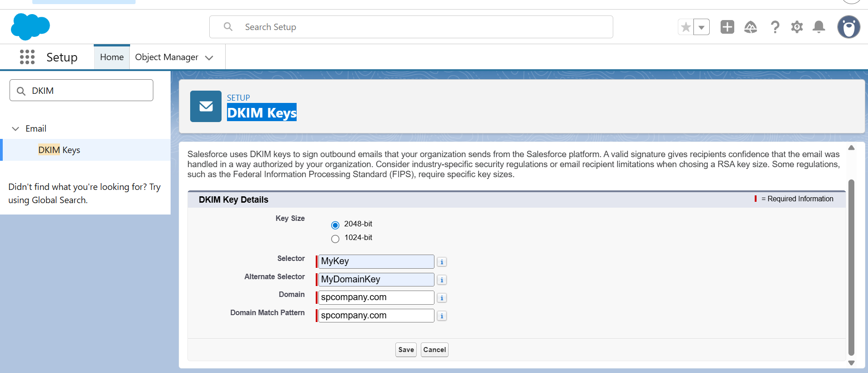Show info tooltip for Selector field
Image resolution: width=868 pixels, height=373 pixels.
tap(442, 262)
